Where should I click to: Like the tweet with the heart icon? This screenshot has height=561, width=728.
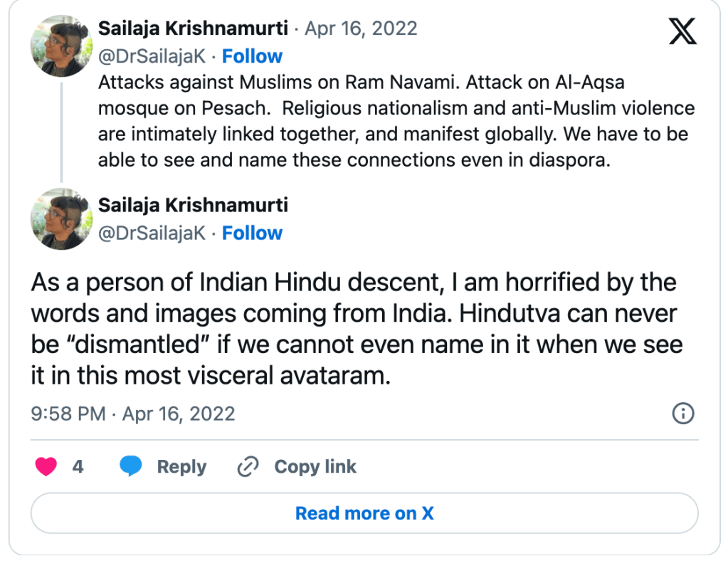point(47,467)
